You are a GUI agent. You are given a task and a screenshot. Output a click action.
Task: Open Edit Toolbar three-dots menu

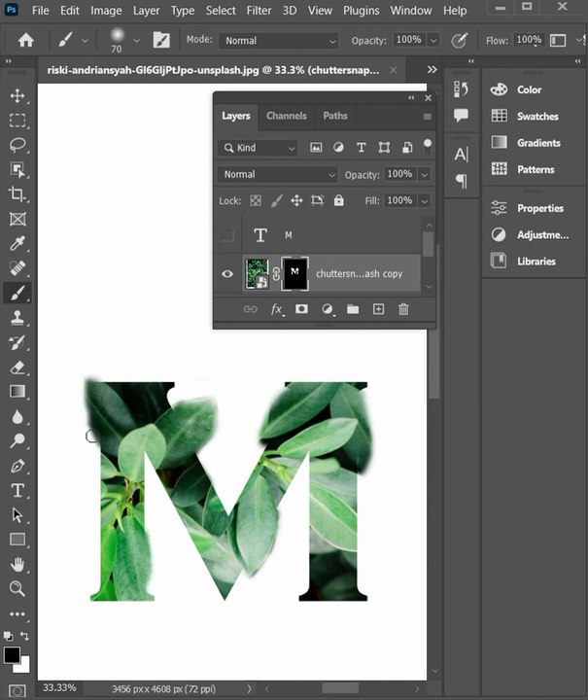point(17,614)
